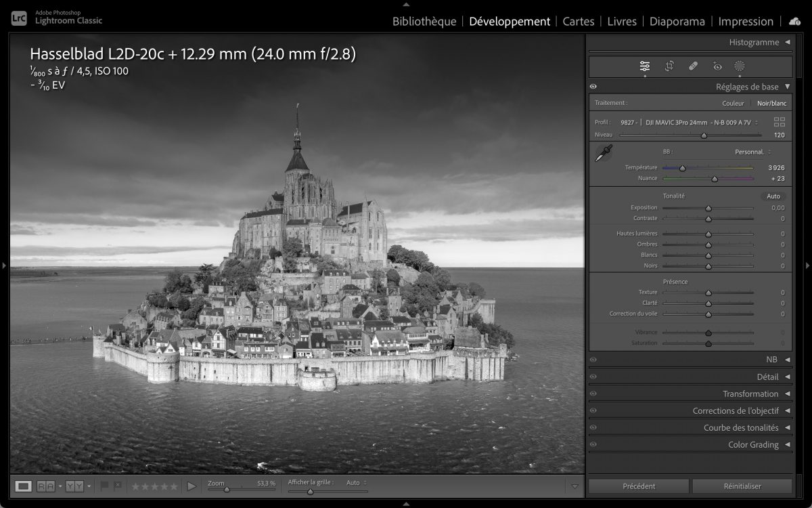The image size is (812, 508).
Task: Click the Réinitialiser button
Action: coord(742,486)
